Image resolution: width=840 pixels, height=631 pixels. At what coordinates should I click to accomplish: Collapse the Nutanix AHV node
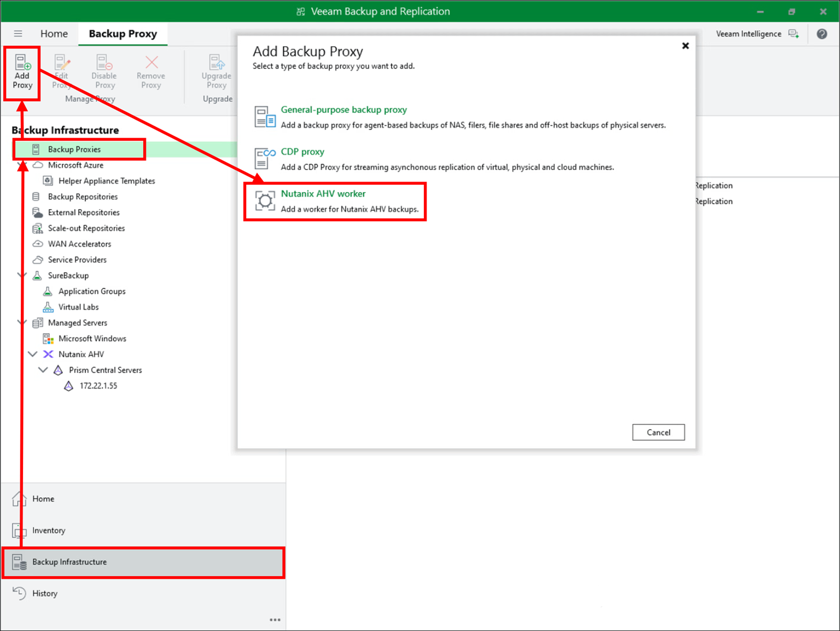[32, 354]
